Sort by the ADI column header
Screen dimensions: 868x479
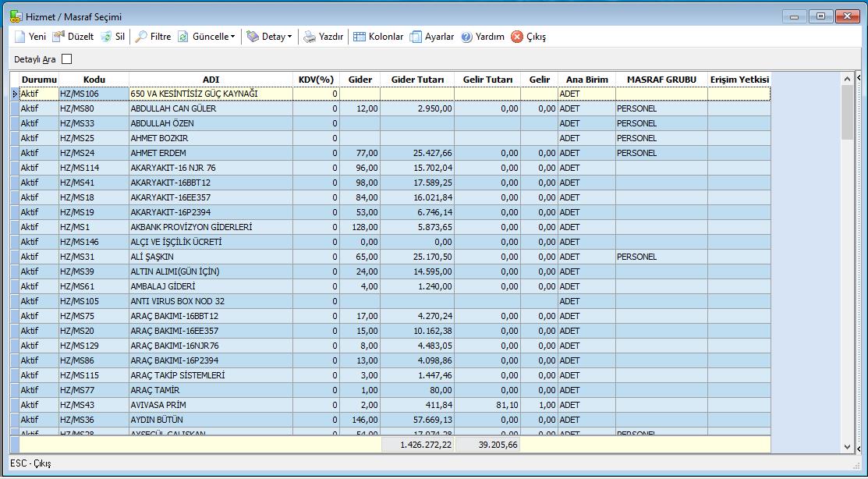(211, 80)
